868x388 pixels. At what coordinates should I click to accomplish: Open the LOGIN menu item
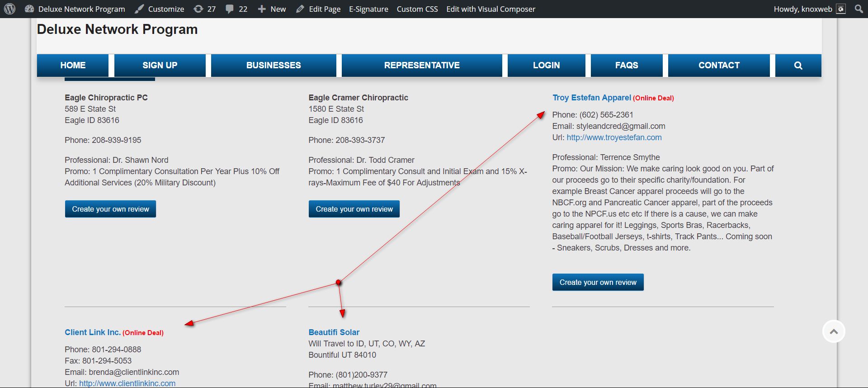(x=546, y=66)
